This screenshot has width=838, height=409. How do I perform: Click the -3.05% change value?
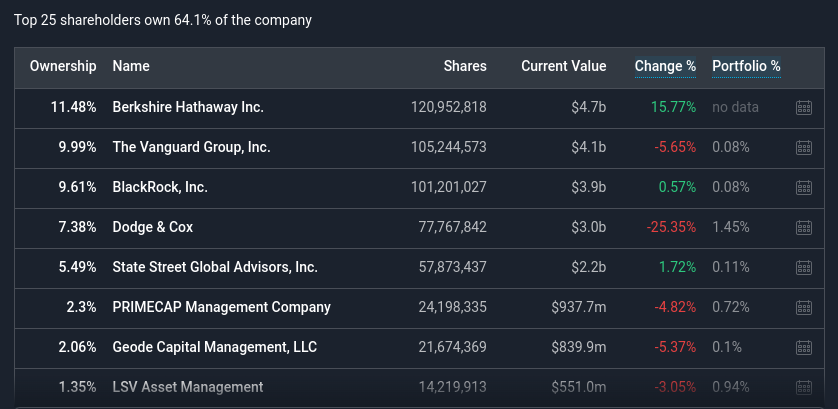[x=675, y=387]
